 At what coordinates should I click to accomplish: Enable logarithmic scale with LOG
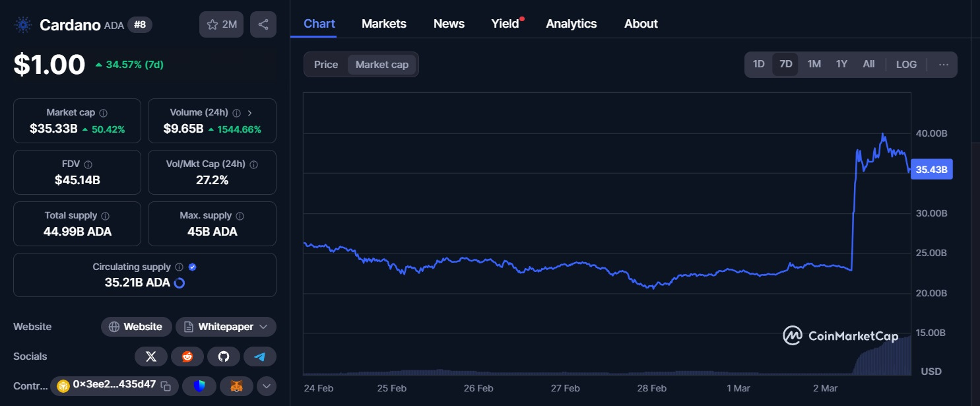coord(906,64)
